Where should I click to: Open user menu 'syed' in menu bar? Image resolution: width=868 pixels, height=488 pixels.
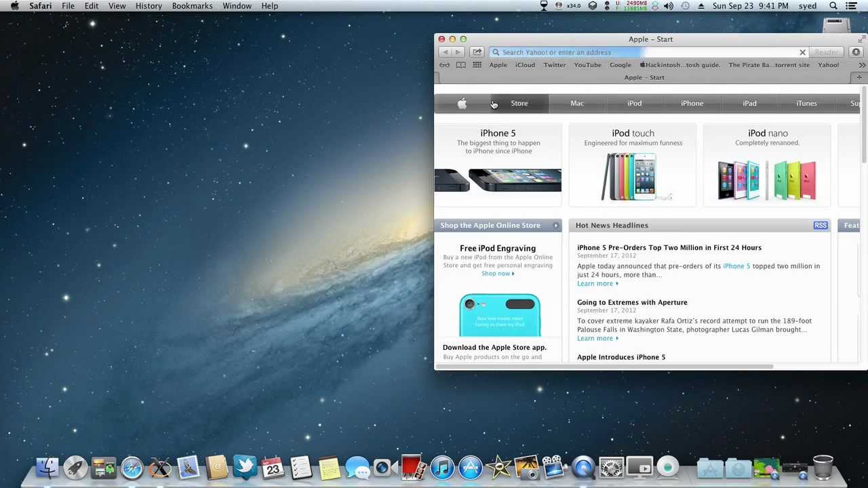click(x=807, y=6)
